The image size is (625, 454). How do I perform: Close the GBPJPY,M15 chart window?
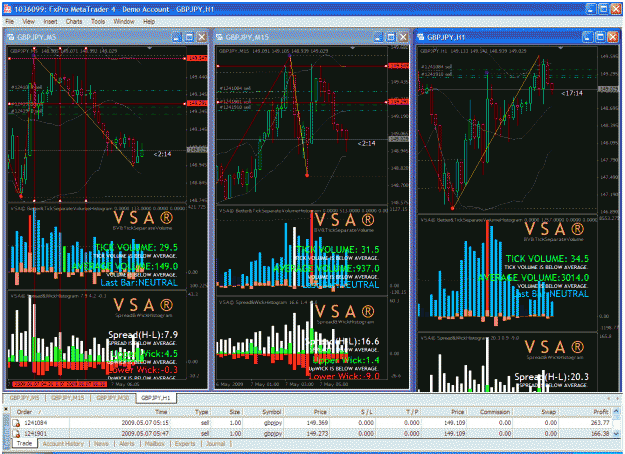404,37
